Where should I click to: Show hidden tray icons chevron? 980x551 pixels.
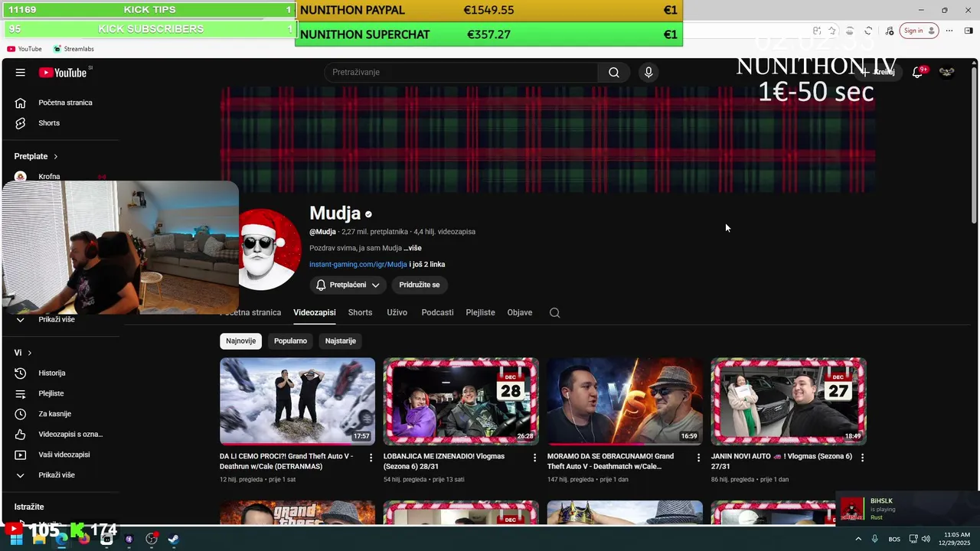(x=858, y=539)
